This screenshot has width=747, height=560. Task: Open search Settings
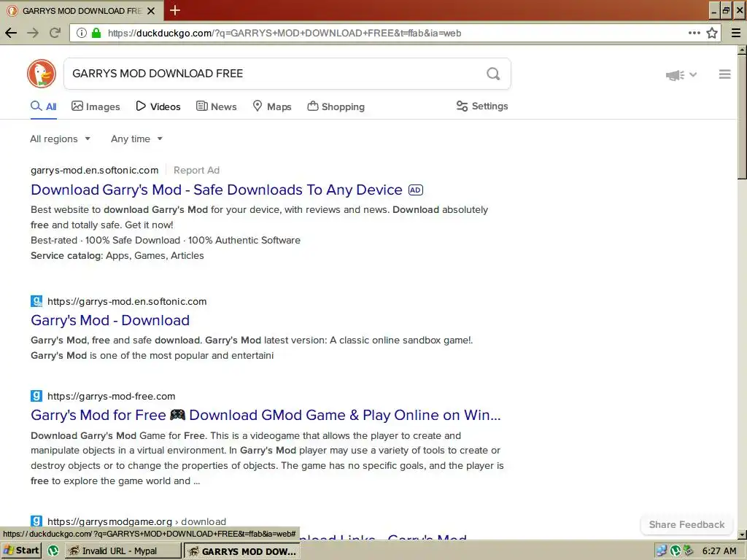(x=482, y=106)
